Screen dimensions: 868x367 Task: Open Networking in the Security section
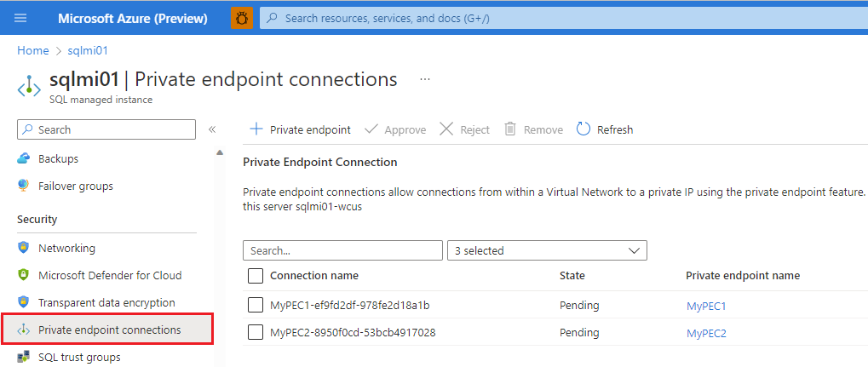(x=66, y=249)
